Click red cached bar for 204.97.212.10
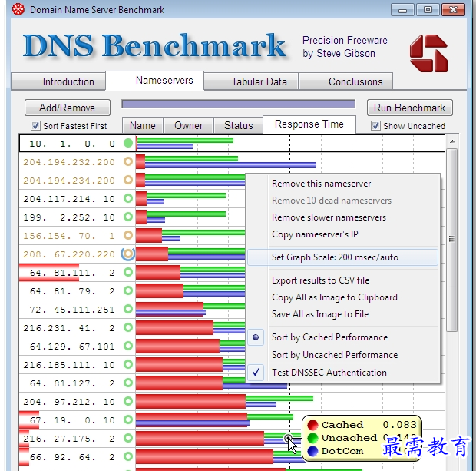476x471 pixels. (190, 401)
